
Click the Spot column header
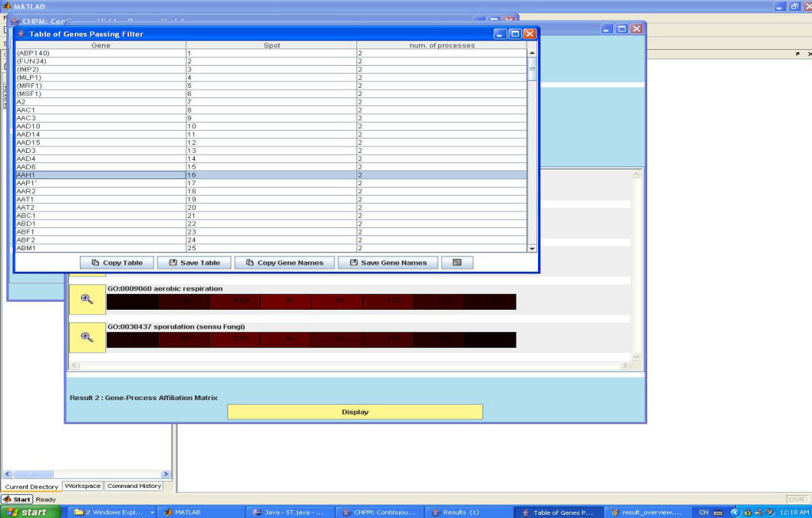[x=271, y=45]
